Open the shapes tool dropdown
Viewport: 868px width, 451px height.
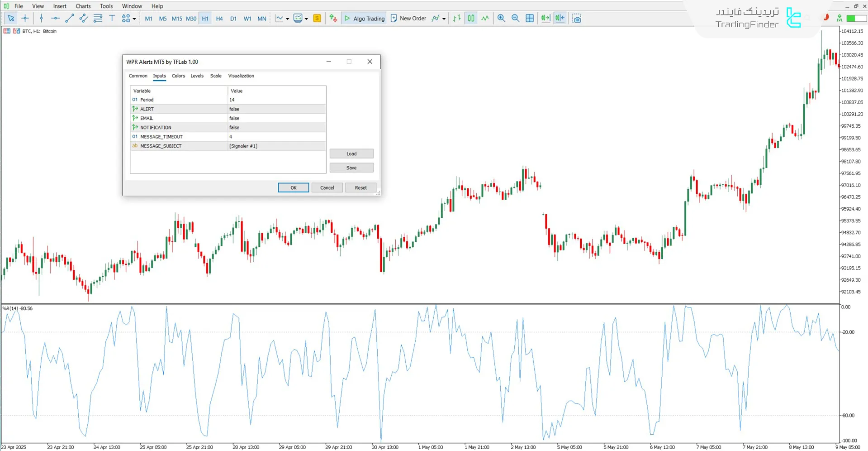click(x=134, y=18)
